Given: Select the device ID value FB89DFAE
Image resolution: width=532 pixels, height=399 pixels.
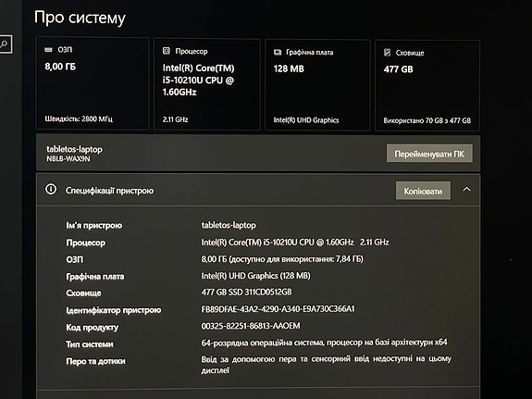Looking at the screenshot, I should [x=278, y=309].
